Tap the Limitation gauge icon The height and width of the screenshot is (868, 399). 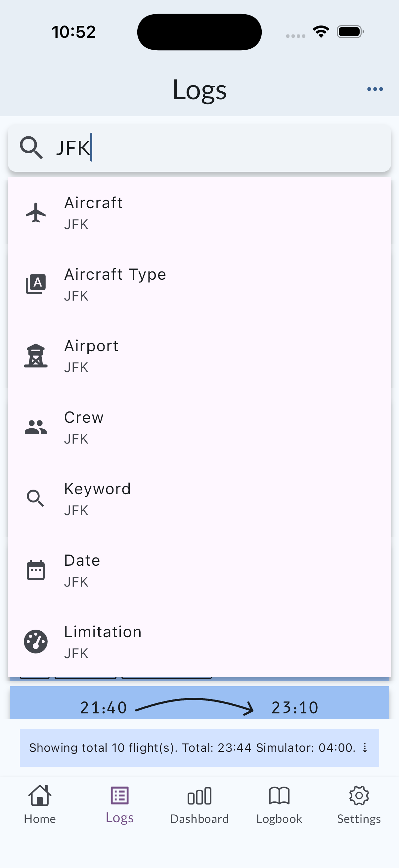pos(36,642)
